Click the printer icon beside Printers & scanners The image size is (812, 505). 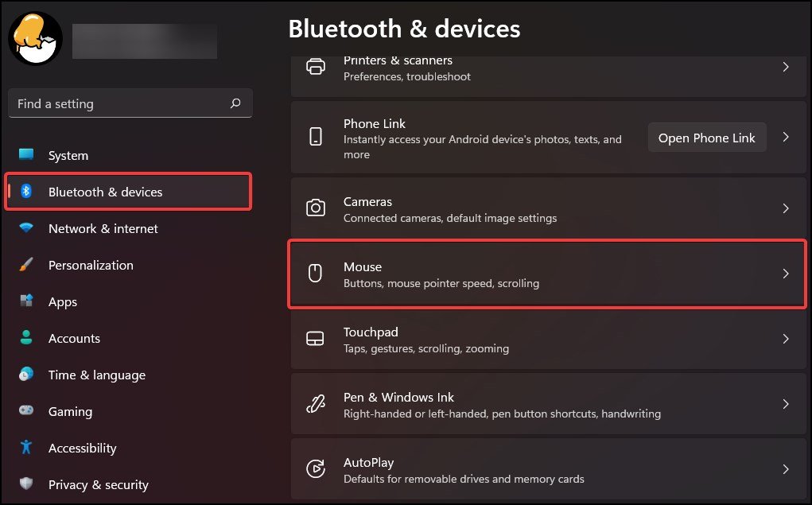pyautogui.click(x=316, y=67)
